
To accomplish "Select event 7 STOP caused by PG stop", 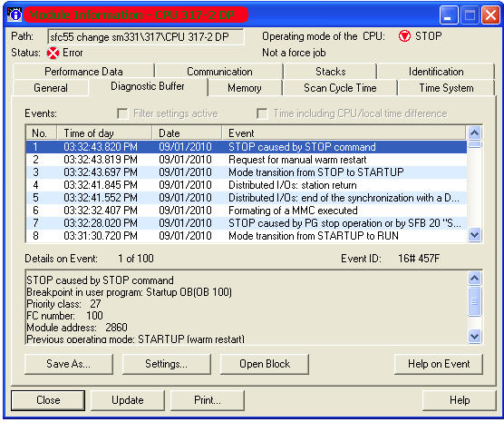I will coord(247,222).
